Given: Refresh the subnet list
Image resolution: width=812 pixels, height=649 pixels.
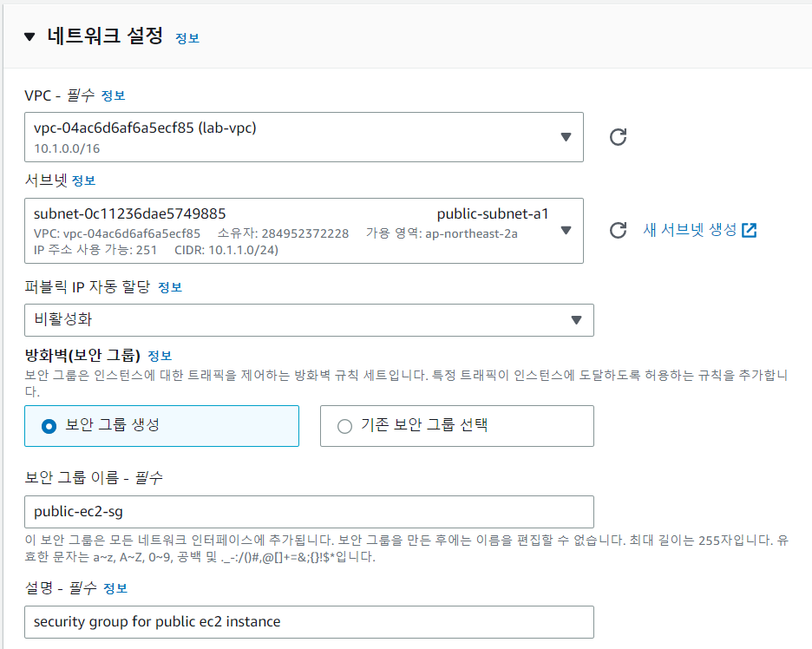Looking at the screenshot, I should point(617,230).
